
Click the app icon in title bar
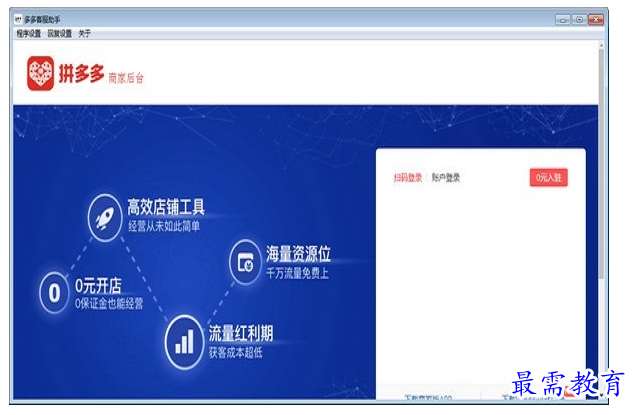18,19
